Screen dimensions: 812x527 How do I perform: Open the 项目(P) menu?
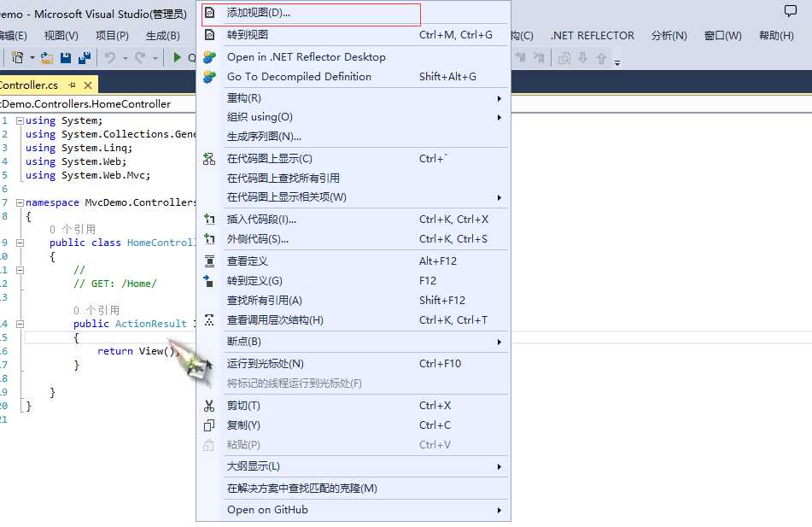pyautogui.click(x=112, y=36)
